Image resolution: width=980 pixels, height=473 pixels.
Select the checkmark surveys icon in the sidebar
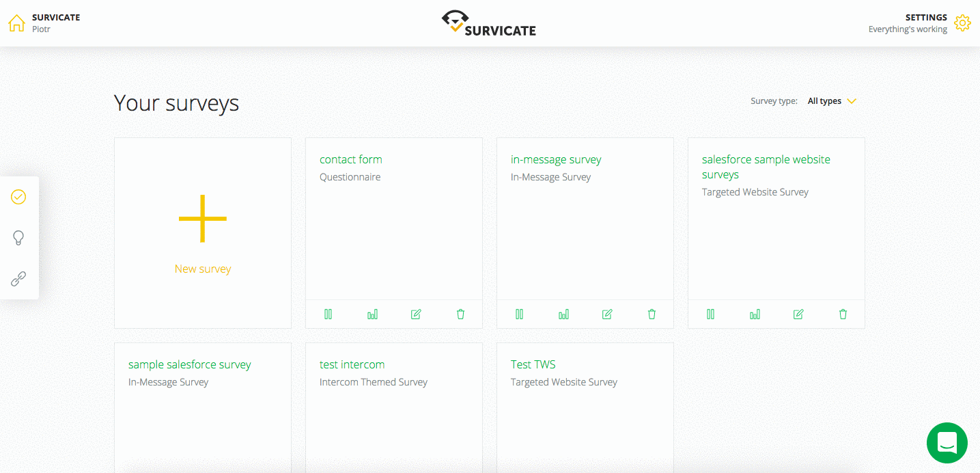point(18,197)
